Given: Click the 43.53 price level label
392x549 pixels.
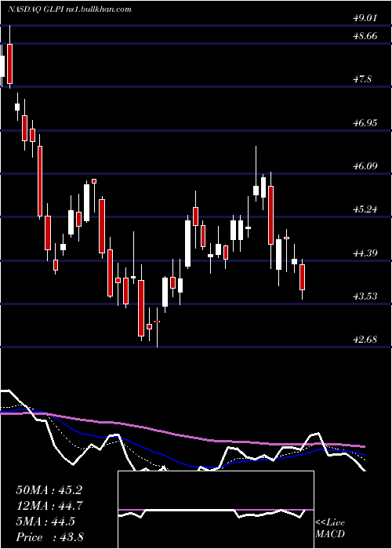Looking at the screenshot, I should click(x=365, y=296).
